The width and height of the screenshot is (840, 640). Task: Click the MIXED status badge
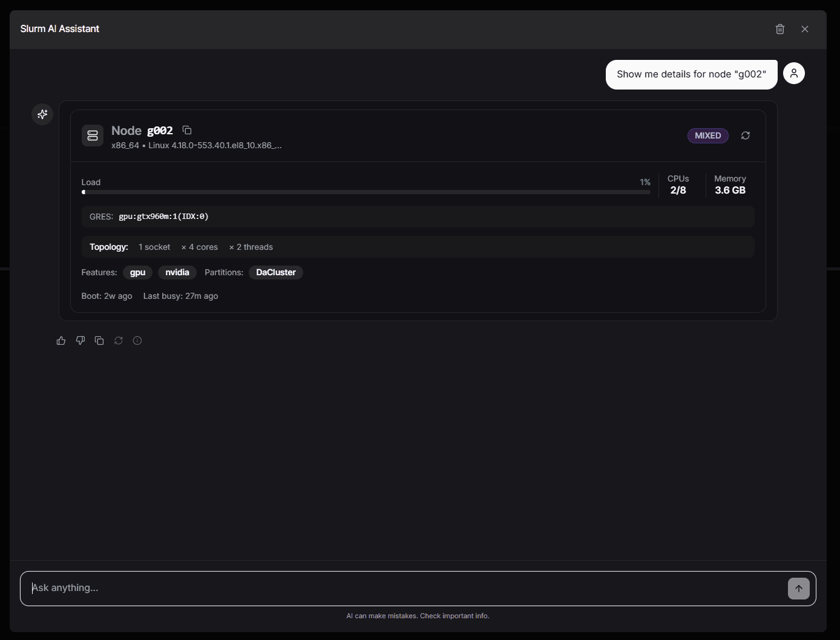(x=707, y=136)
